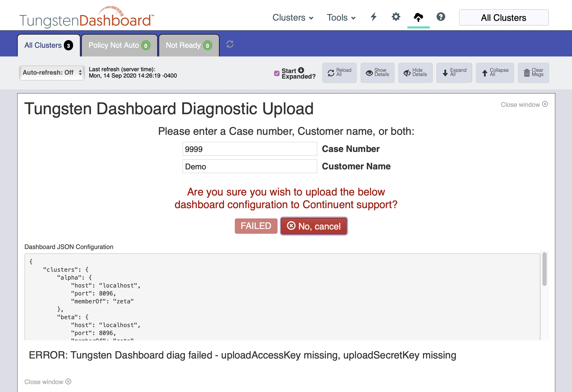
Task: Click the ERROR uploadAccessKey missing message
Action: 242,355
